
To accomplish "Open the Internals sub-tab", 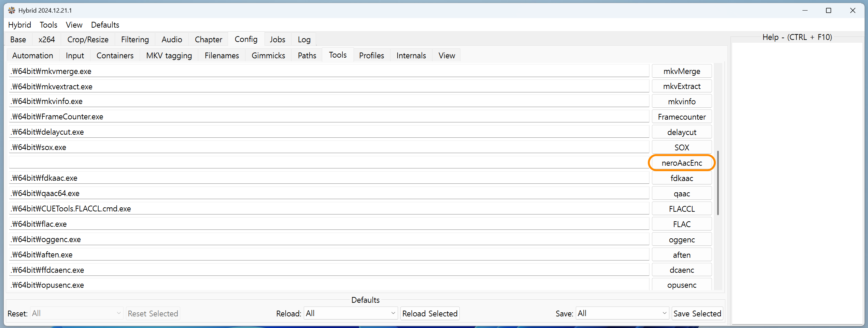I will pos(411,56).
